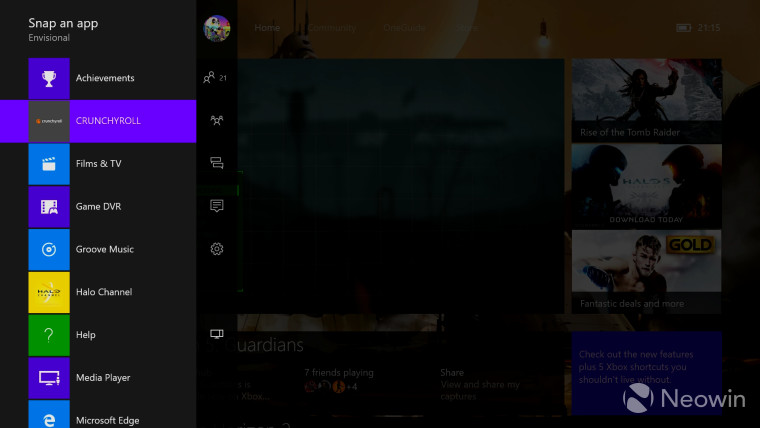Open the profile avatar picture
This screenshot has width=760, height=428.
(x=217, y=29)
